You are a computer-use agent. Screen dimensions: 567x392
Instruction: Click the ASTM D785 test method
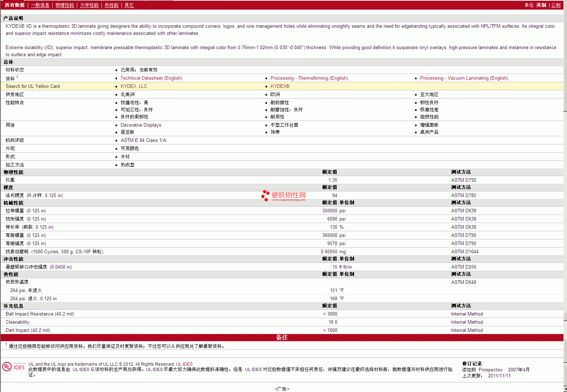[463, 196]
